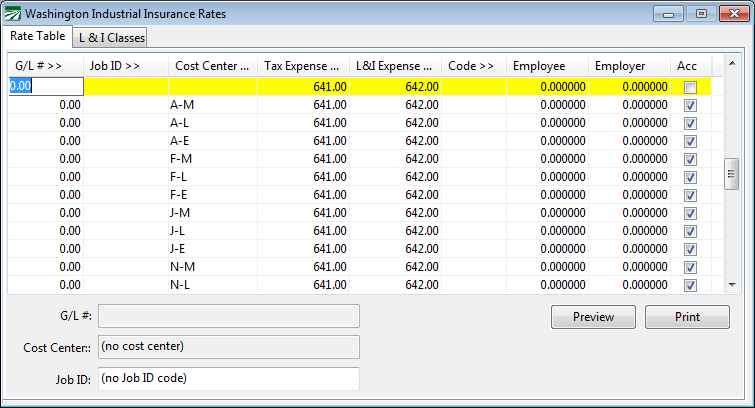Select the J-E cost center cell
The width and height of the screenshot is (755, 408).
pos(213,249)
